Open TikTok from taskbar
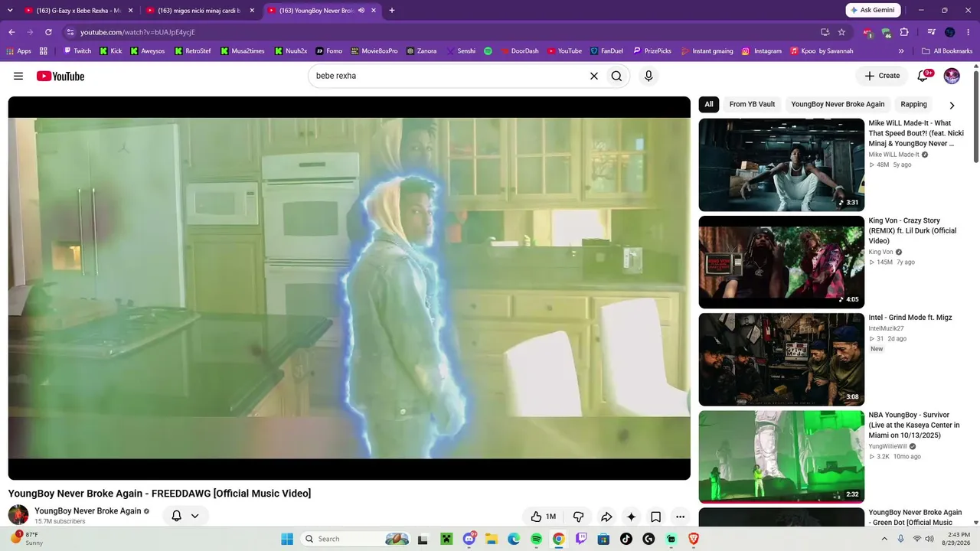Screen dimensions: 980x551 pos(626,539)
